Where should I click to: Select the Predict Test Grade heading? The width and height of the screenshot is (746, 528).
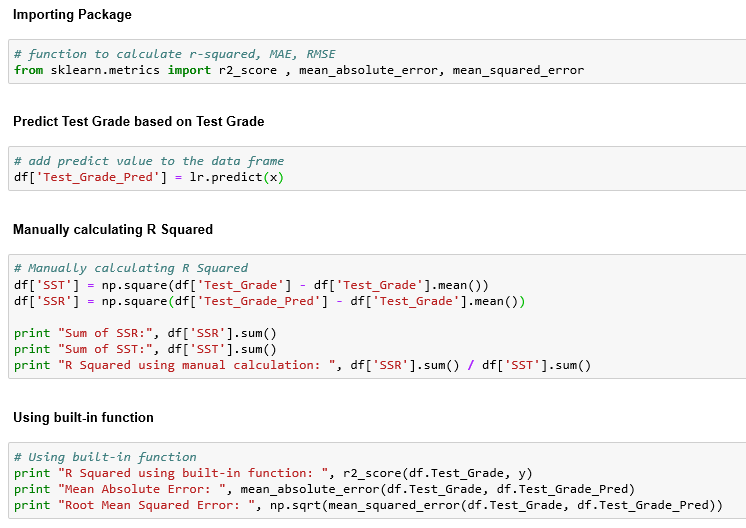[x=138, y=122]
